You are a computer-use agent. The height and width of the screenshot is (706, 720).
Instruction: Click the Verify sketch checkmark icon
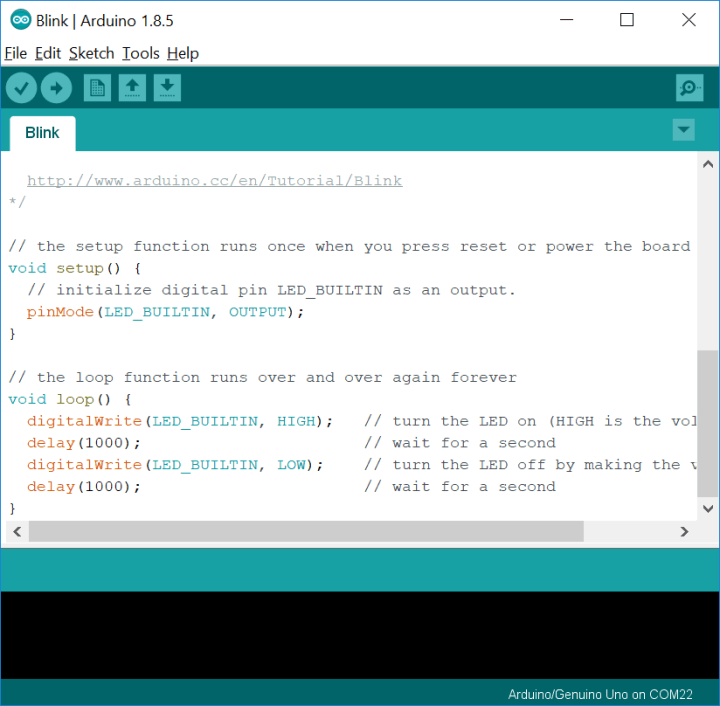(x=21, y=88)
